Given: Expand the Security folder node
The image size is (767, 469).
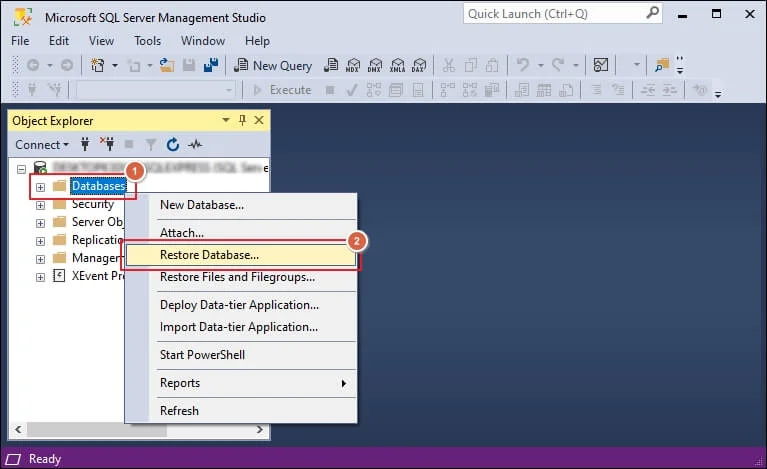Looking at the screenshot, I should (x=41, y=205).
